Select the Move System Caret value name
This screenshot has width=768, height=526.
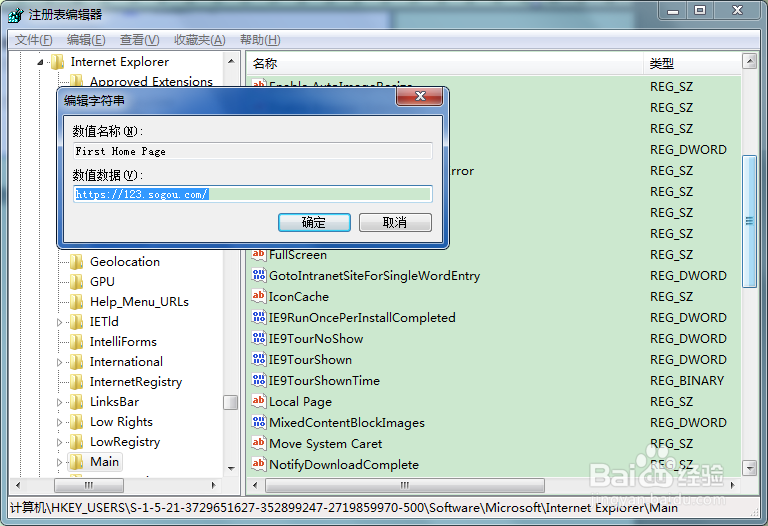pos(325,444)
